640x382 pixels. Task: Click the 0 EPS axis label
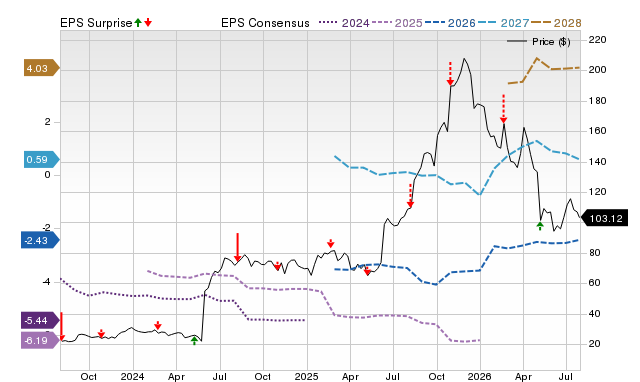pyautogui.click(x=48, y=175)
